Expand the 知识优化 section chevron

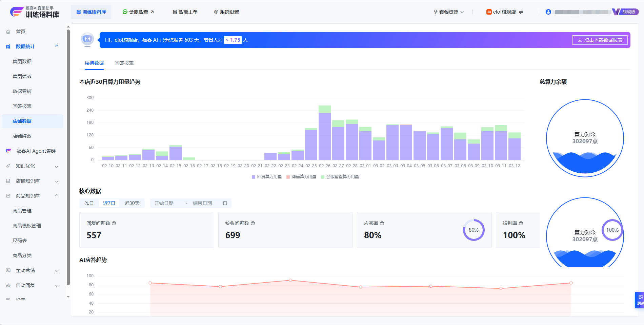[57, 166]
